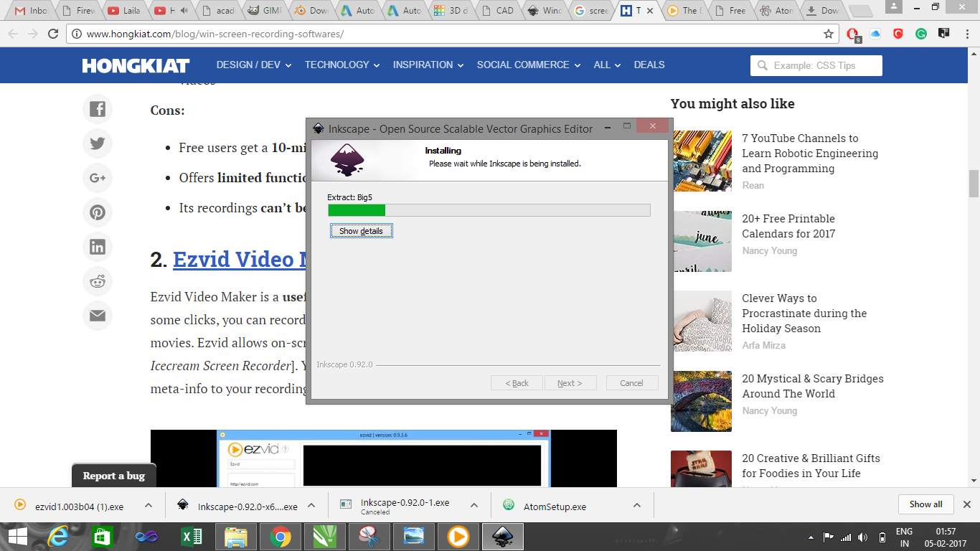Switch to the GIMP browser tab
Screen dimensions: 980x551
click(x=265, y=11)
